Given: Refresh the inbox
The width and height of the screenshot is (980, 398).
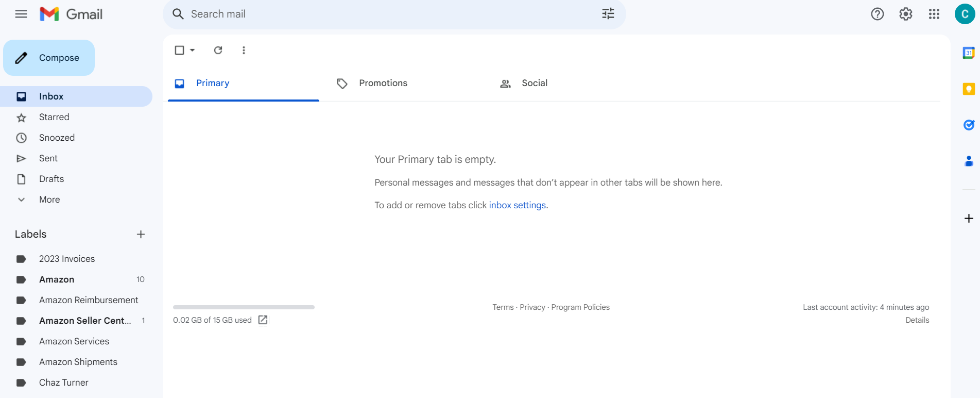Looking at the screenshot, I should click(218, 50).
